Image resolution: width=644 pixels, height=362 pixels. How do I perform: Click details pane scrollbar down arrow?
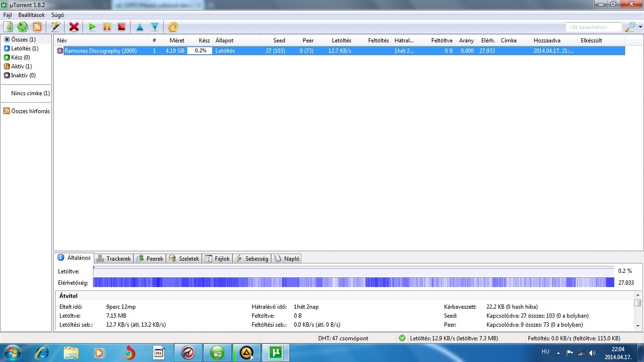point(638,326)
